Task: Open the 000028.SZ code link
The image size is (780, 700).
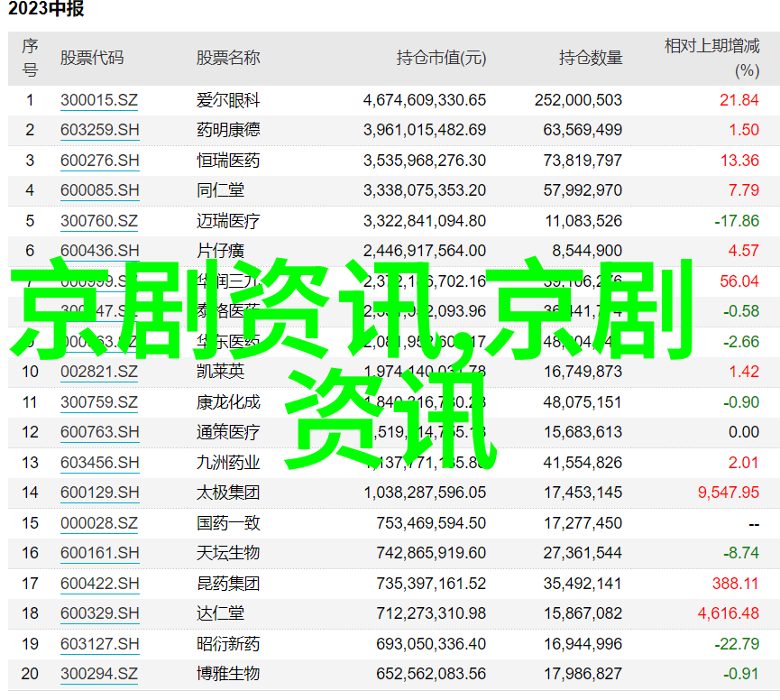Action: pyautogui.click(x=99, y=523)
